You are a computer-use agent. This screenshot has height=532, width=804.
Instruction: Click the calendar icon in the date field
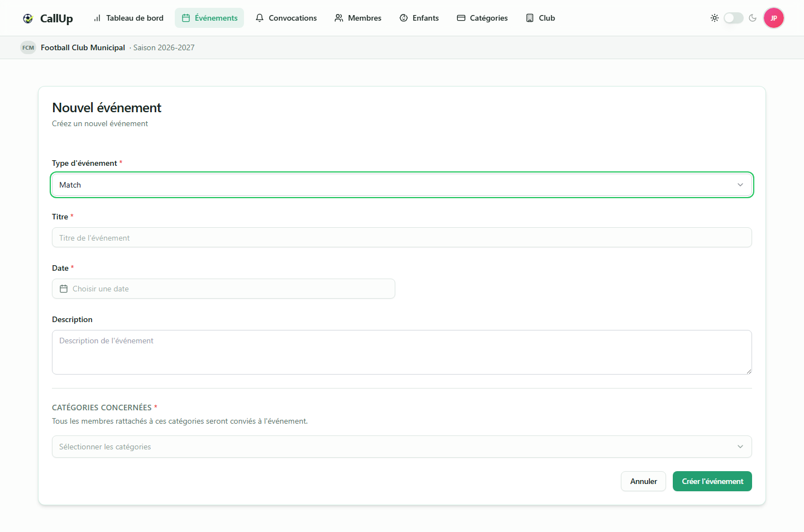pos(64,289)
